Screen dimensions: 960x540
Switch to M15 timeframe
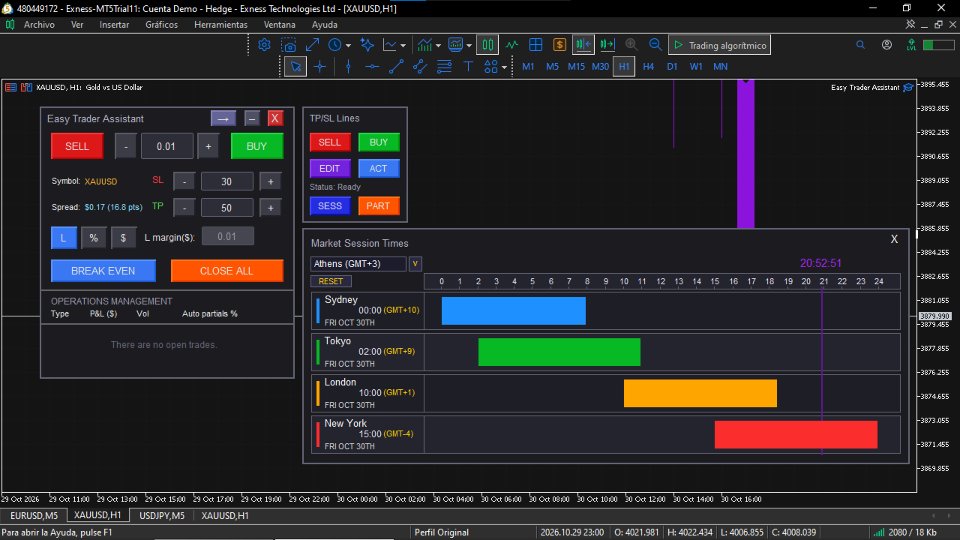(x=576, y=66)
